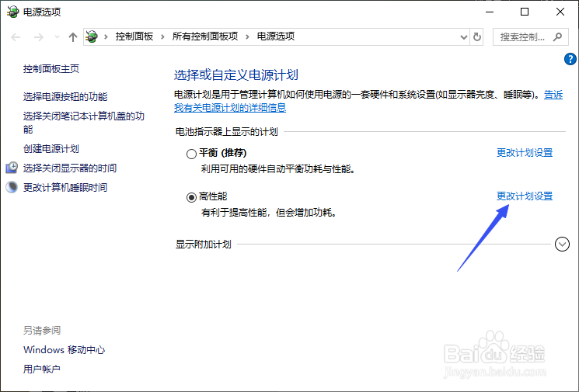Click the 电源选项 title bar icon

(12, 12)
